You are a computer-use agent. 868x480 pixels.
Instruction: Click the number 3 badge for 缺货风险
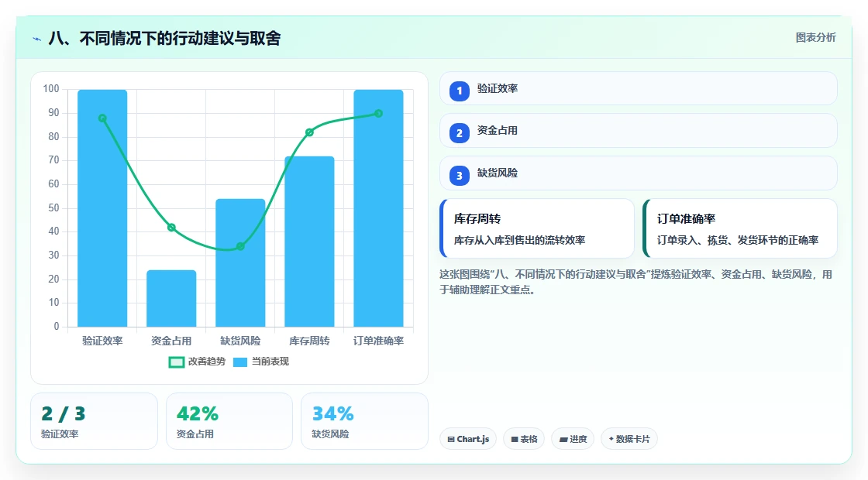tap(460, 175)
